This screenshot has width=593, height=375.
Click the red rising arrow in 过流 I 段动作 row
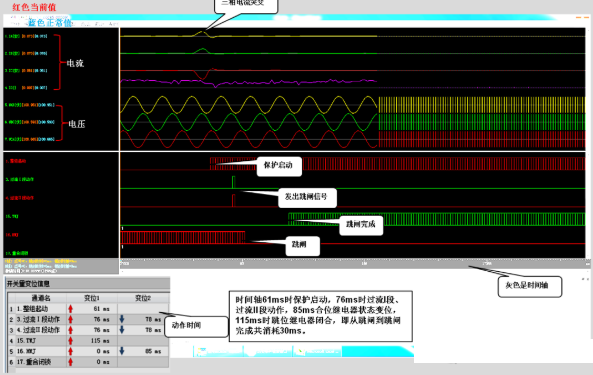[x=70, y=319]
